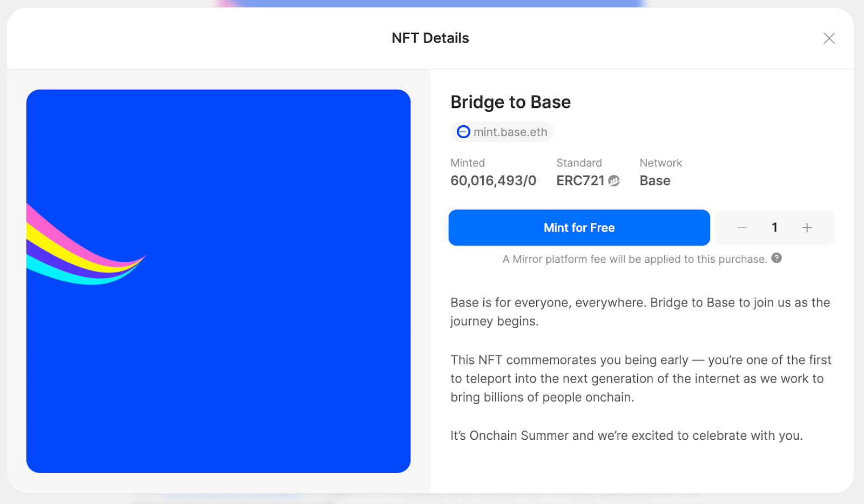Decrease mint quantity with minus icon
The width and height of the screenshot is (864, 504).
742,228
